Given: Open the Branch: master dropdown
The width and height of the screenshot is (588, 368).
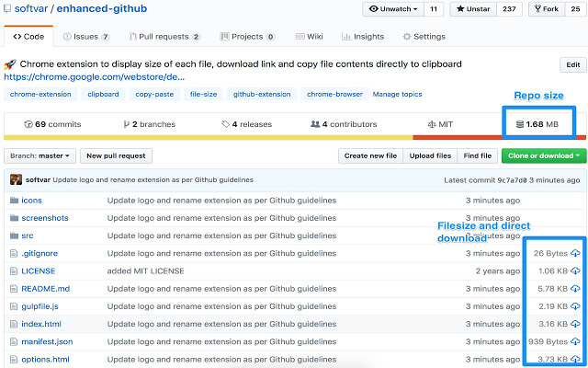Looking at the screenshot, I should pyautogui.click(x=40, y=155).
